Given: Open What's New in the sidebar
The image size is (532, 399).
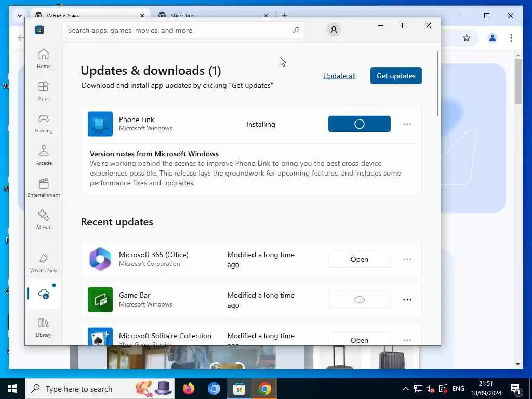Looking at the screenshot, I should coord(44,263).
